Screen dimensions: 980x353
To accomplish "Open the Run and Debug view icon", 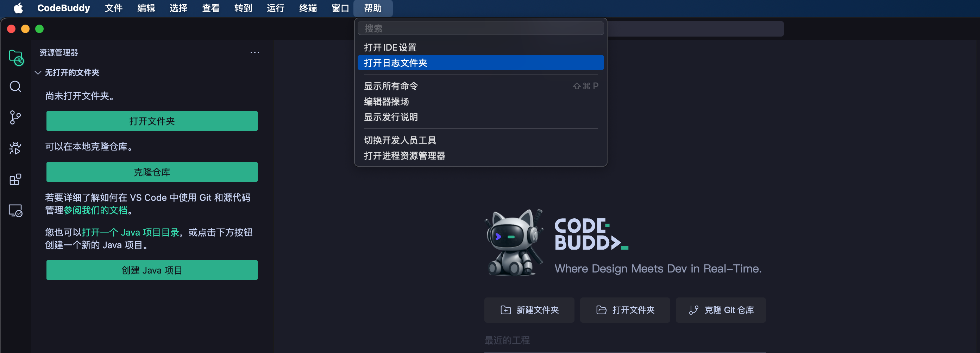I will pos(15,148).
